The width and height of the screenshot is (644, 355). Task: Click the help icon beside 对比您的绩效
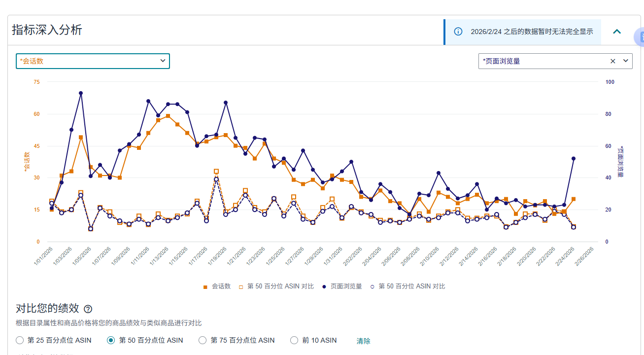tap(88, 309)
